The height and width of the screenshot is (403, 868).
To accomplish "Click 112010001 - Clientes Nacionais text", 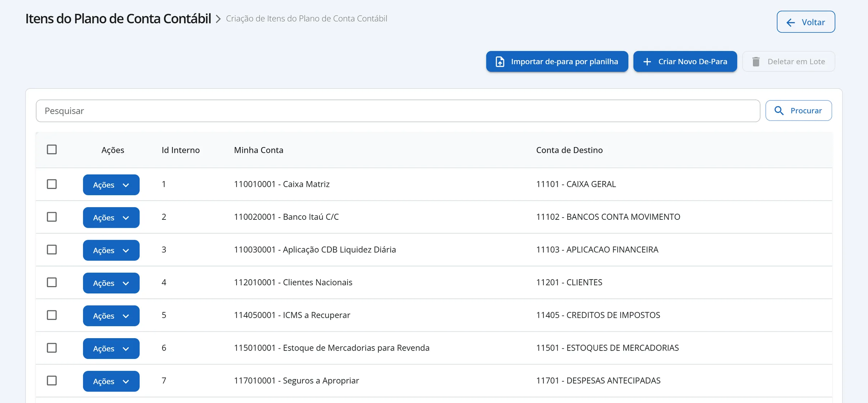I will pos(293,282).
